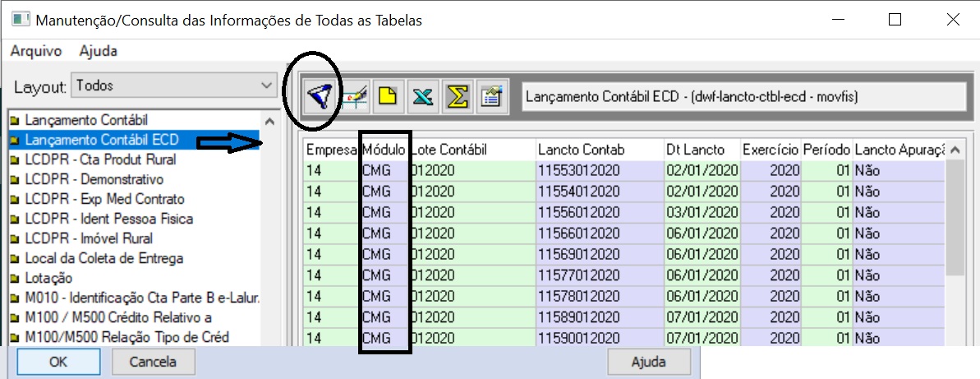Viewport: 980px width, 379px height.
Task: Click cell with Lancto Contab 11553012020
Action: [600, 171]
